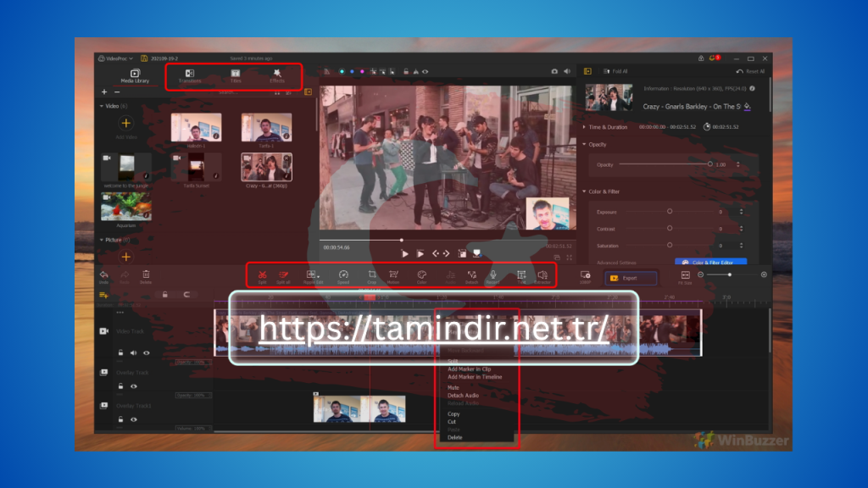The height and width of the screenshot is (488, 868).
Task: Toggle the Overlay Track1 lock
Action: 120,419
